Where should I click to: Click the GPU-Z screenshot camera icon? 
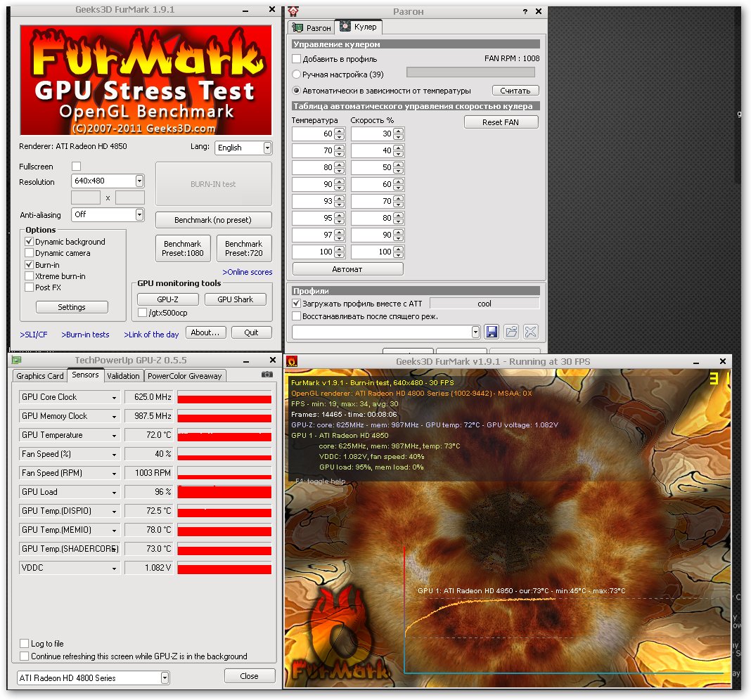pyautogui.click(x=267, y=375)
